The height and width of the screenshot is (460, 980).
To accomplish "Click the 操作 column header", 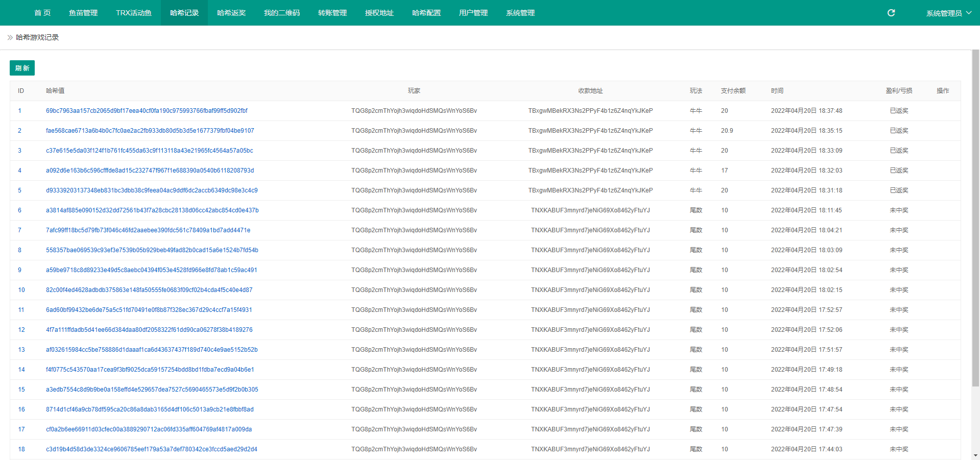I will pos(943,91).
